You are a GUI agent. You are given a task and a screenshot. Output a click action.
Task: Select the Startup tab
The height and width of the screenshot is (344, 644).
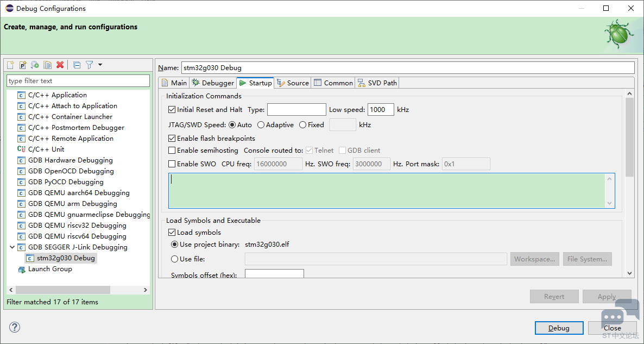click(x=255, y=83)
